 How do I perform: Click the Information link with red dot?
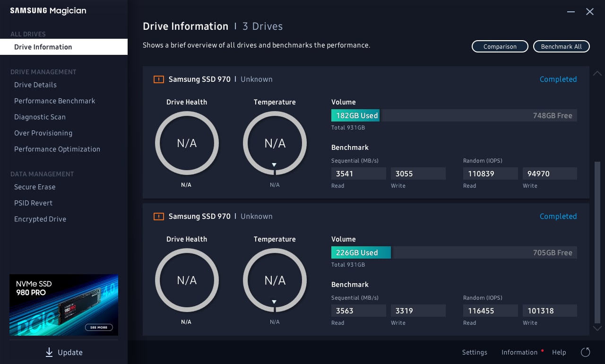click(x=519, y=352)
